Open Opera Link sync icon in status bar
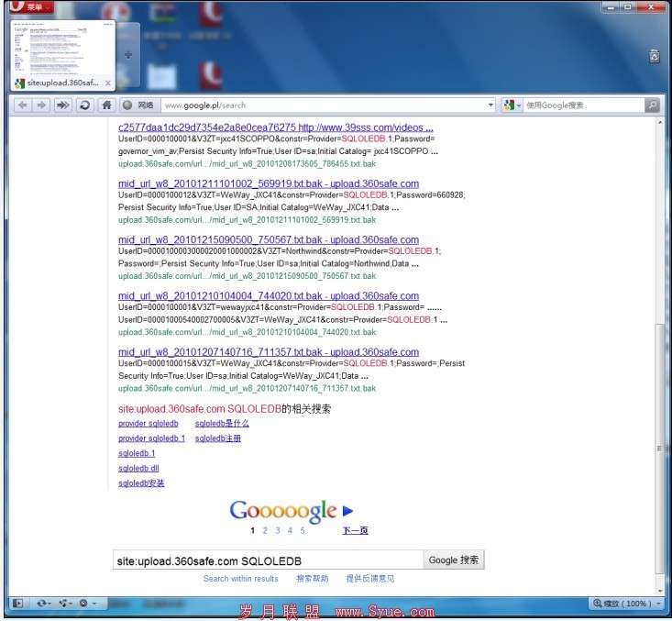 click(x=44, y=604)
